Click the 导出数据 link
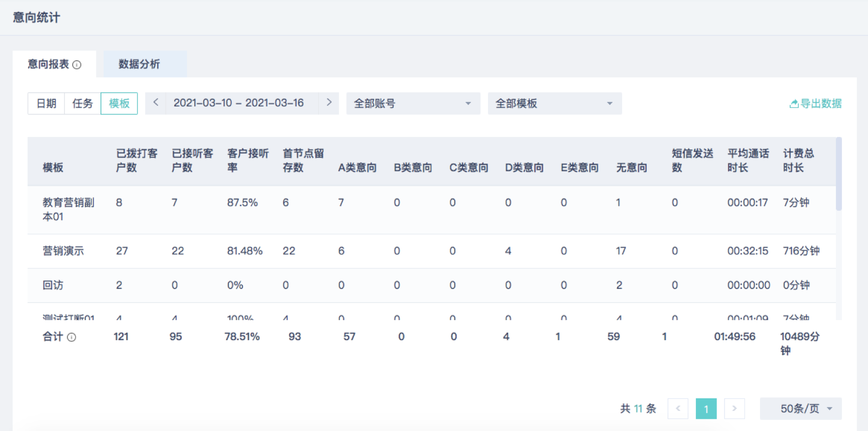Image resolution: width=868 pixels, height=431 pixels. click(x=816, y=103)
